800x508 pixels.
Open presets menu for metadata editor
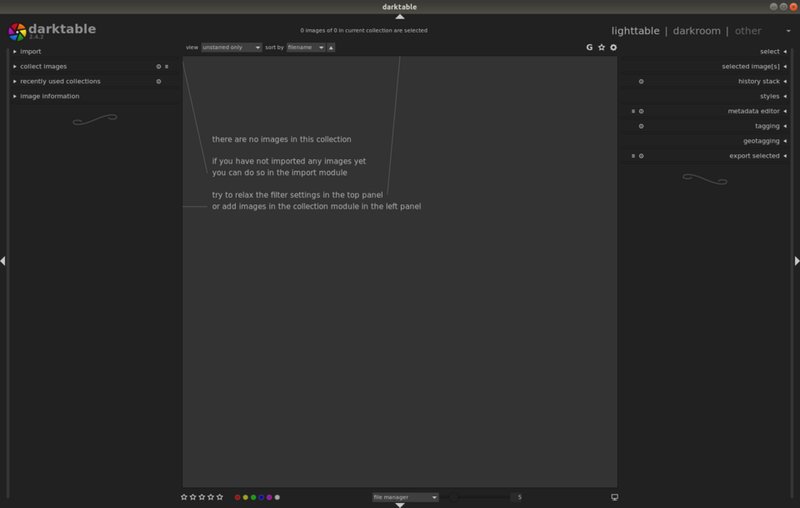coord(633,111)
